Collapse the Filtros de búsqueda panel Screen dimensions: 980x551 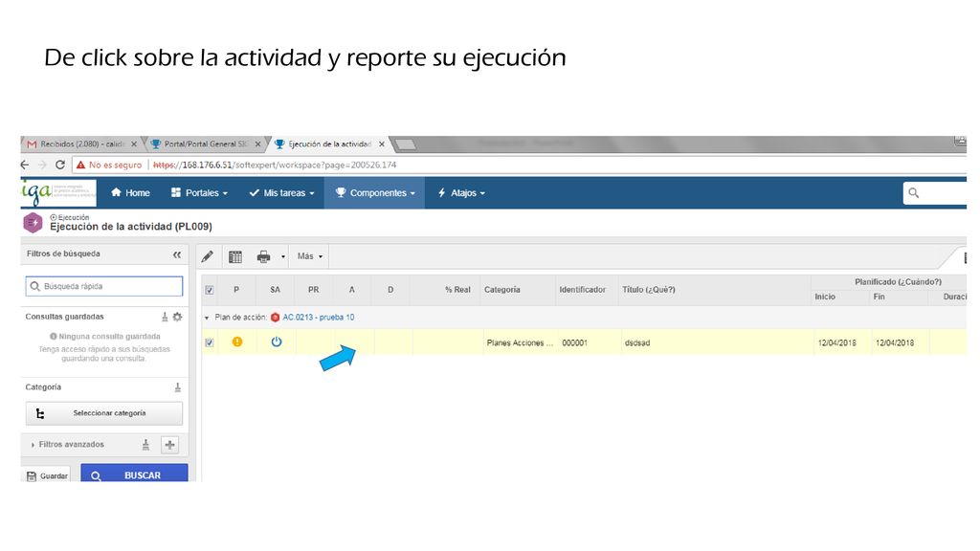coord(177,254)
